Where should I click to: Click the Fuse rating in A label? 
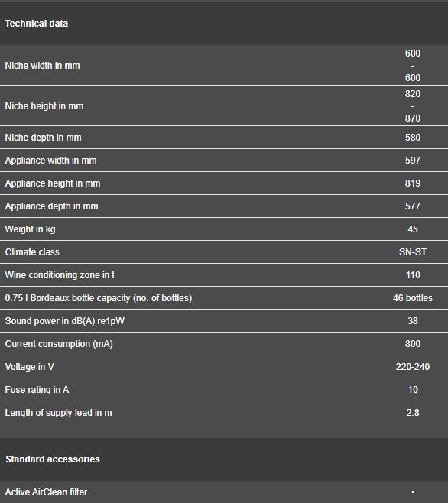tap(37, 390)
